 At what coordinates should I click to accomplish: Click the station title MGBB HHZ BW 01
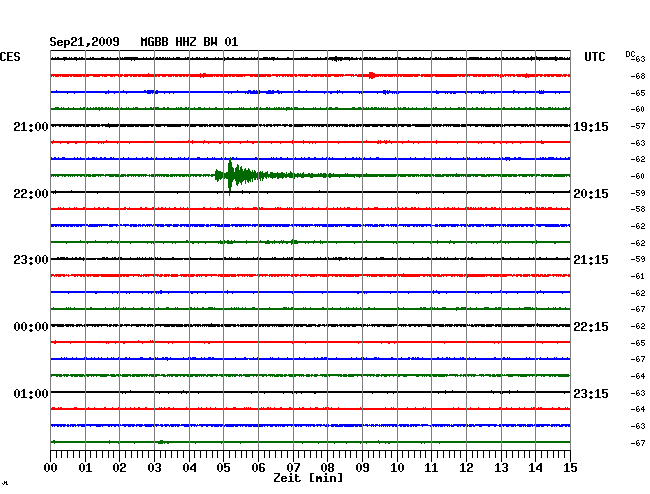[x=189, y=42]
